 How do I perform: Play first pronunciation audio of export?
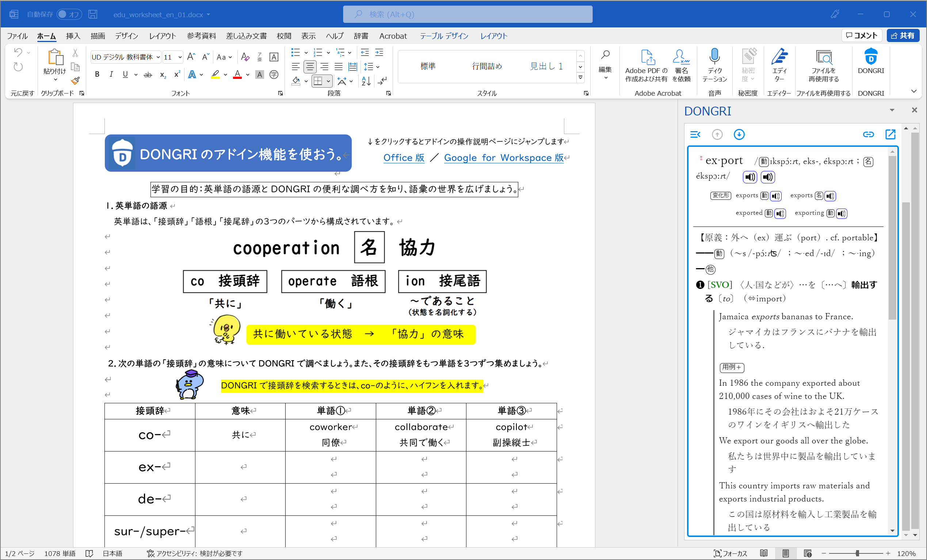coord(750,177)
